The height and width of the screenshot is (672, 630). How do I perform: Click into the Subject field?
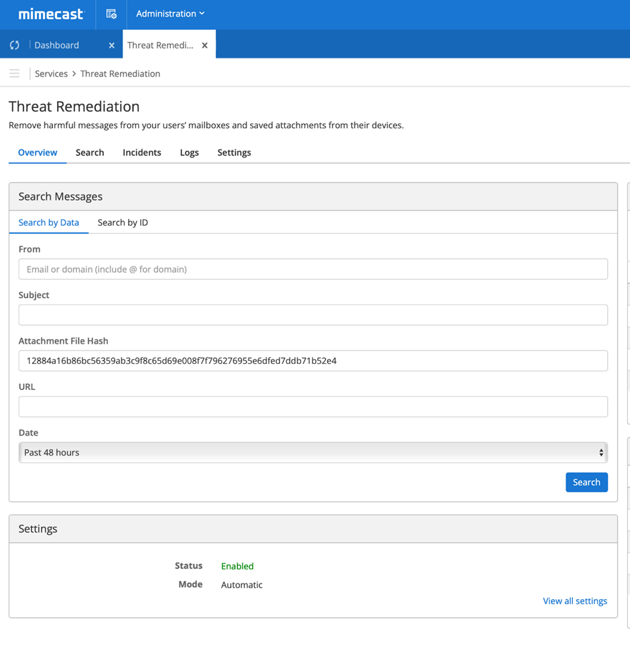tap(313, 316)
